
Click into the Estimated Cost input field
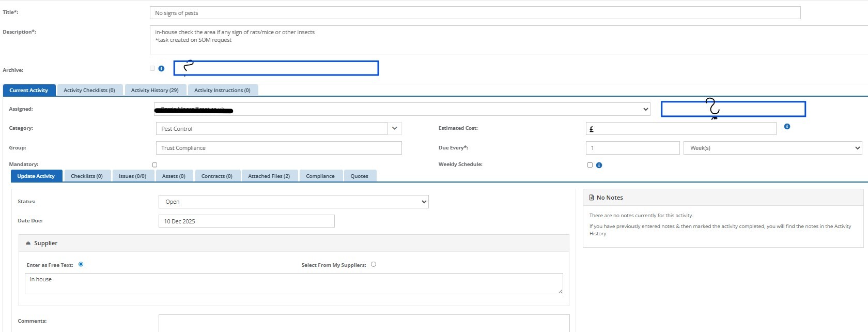coord(681,129)
